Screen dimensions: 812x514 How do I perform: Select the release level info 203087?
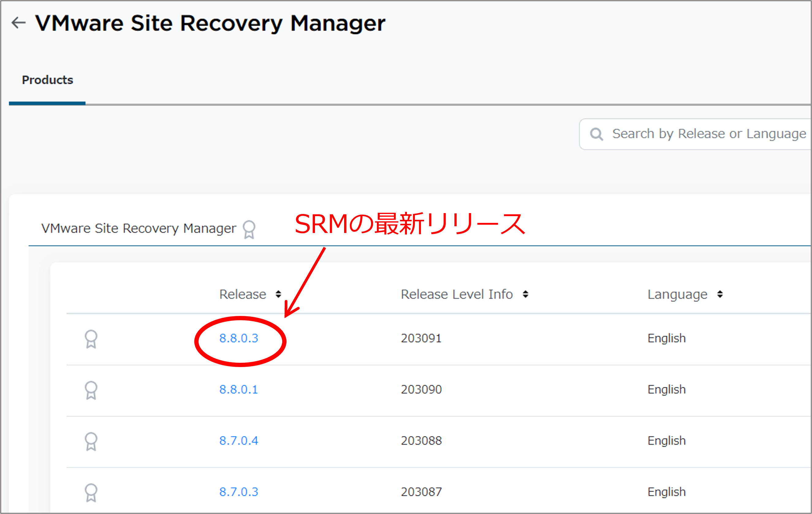coord(421,491)
